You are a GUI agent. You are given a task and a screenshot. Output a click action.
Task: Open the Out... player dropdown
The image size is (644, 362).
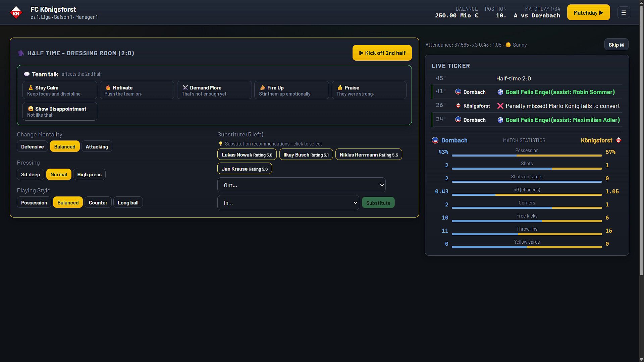click(x=301, y=185)
